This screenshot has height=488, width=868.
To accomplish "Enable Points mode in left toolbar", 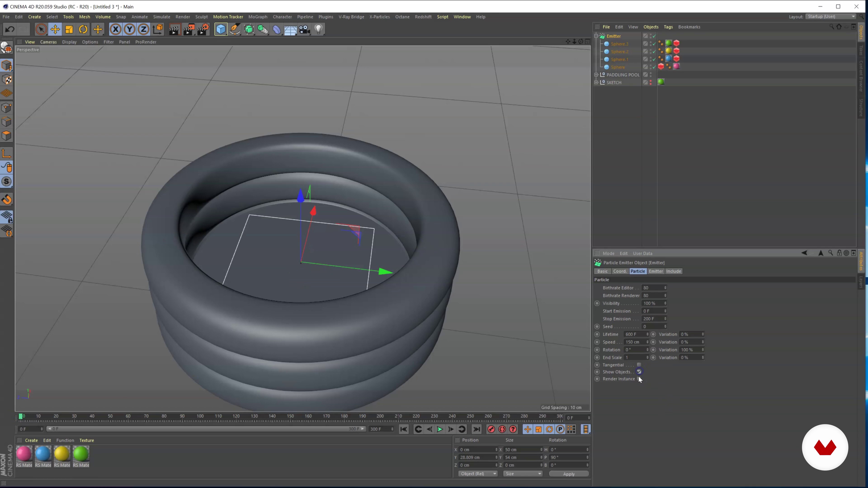I will point(7,108).
